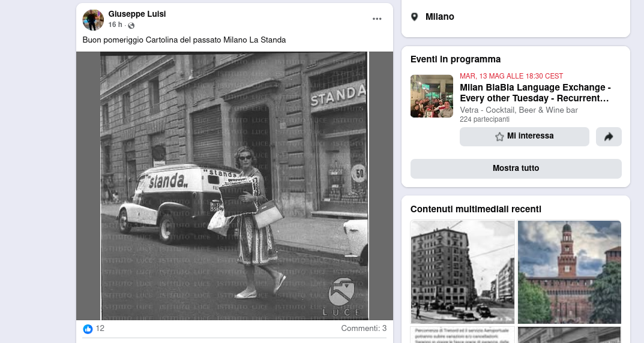Image resolution: width=644 pixels, height=343 pixels.
Task: Open the Giuseppe Luisi author name link
Action: [137, 14]
